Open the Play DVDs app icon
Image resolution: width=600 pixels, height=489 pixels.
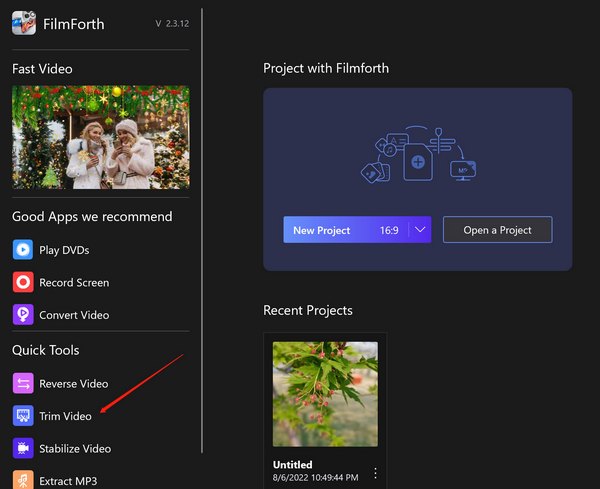click(23, 250)
